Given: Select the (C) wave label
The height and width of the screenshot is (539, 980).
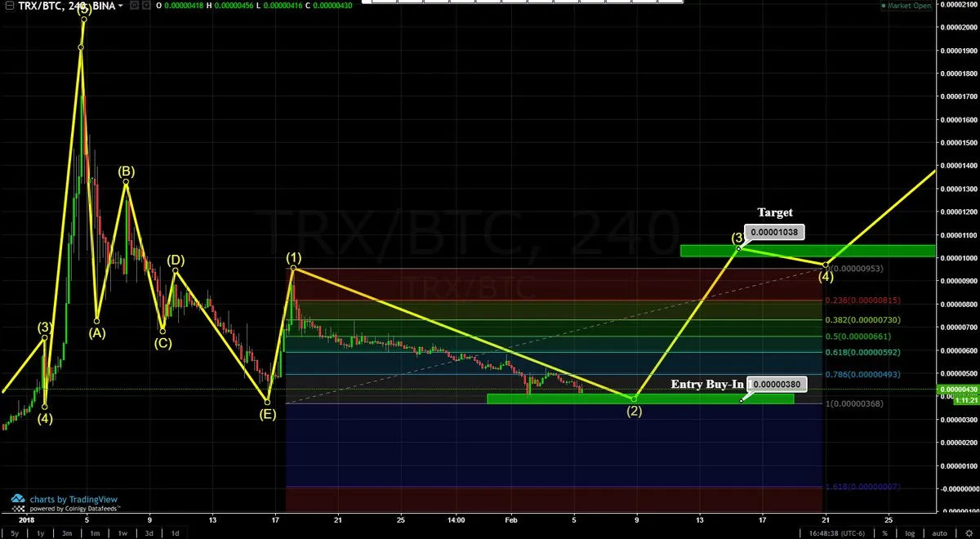Looking at the screenshot, I should point(163,343).
